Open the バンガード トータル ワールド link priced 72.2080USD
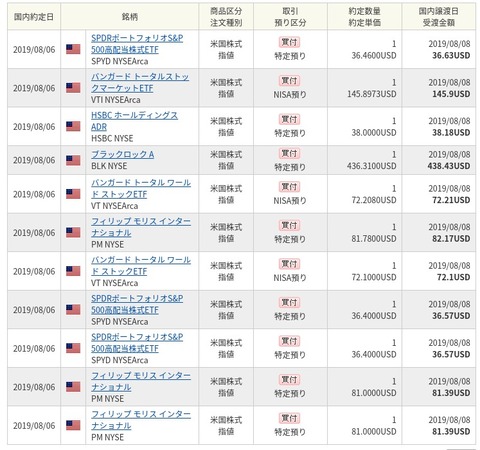Screen dimensions: 480x450 pos(141,189)
